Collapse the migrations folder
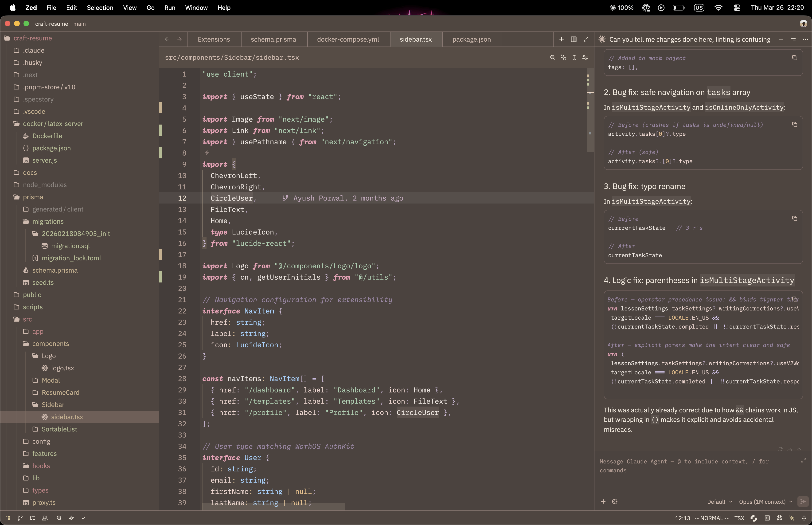Screen dimensions: 812x525 tap(48, 221)
